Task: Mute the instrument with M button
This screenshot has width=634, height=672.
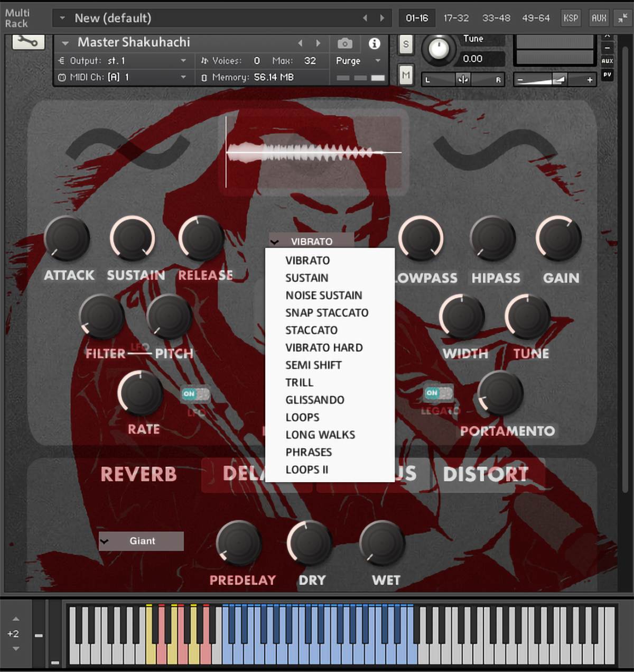Action: pos(406,75)
